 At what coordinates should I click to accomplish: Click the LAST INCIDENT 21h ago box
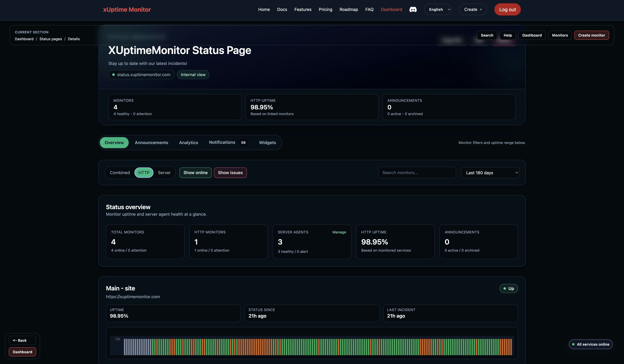(450, 313)
